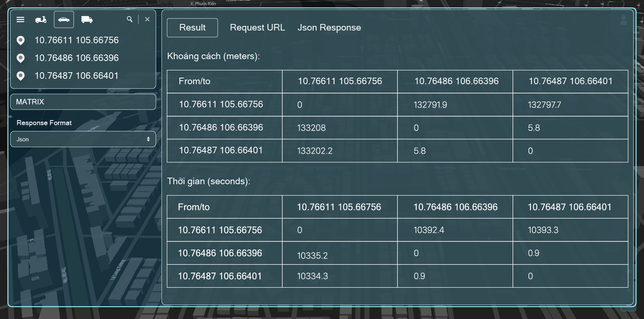Click the MATRIX selector box
The width and height of the screenshot is (644, 319).
[x=83, y=102]
